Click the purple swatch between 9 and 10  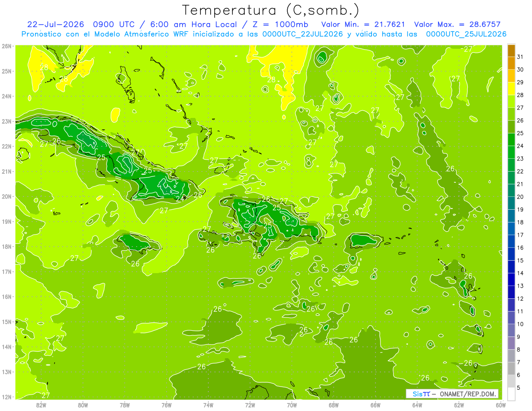[x=511, y=330]
